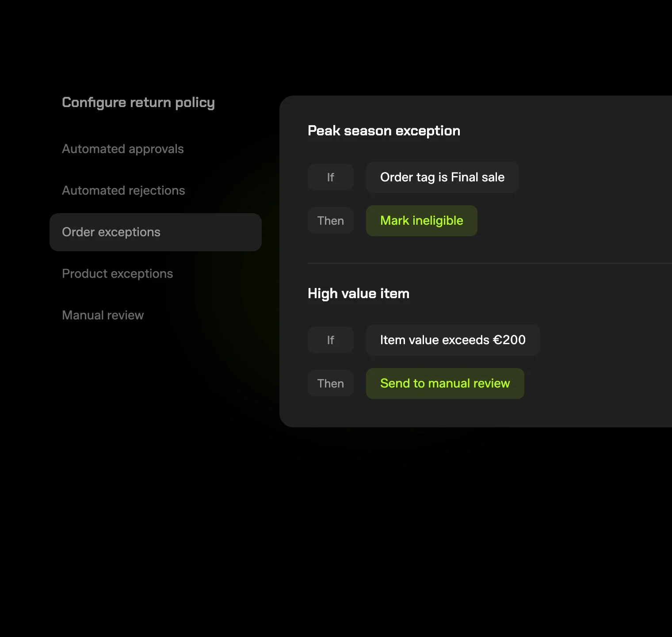Click the If label for the Final sale rule
Screen dimensions: 672x637
(x=331, y=177)
